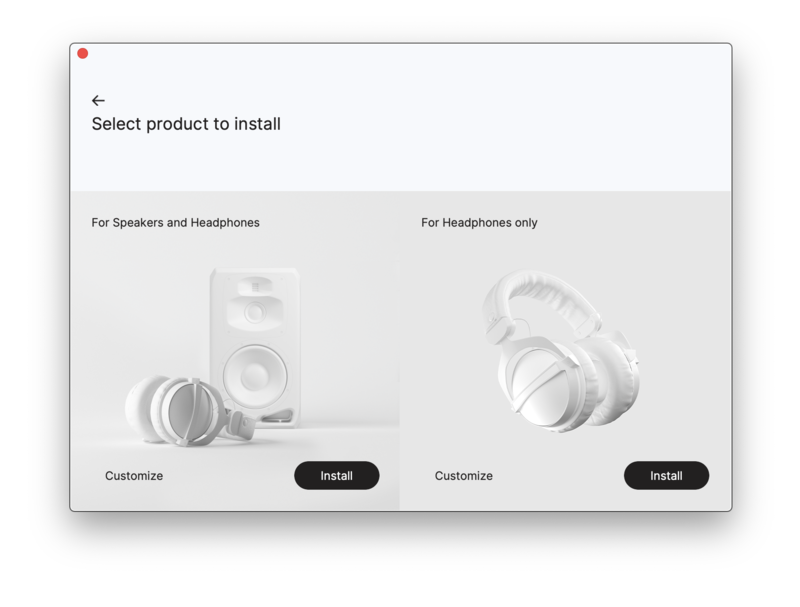Click the speaker's upper tweeter driver
800x607 pixels.
tap(254, 312)
